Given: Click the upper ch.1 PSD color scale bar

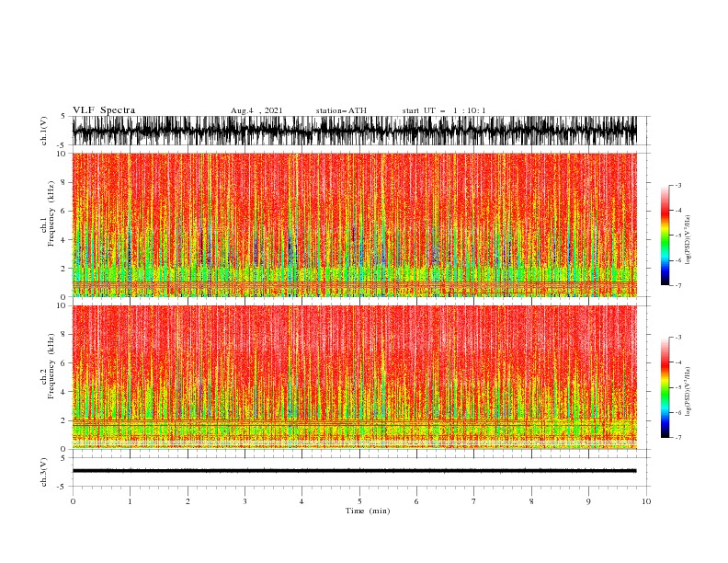Looking at the screenshot, I should point(665,236).
